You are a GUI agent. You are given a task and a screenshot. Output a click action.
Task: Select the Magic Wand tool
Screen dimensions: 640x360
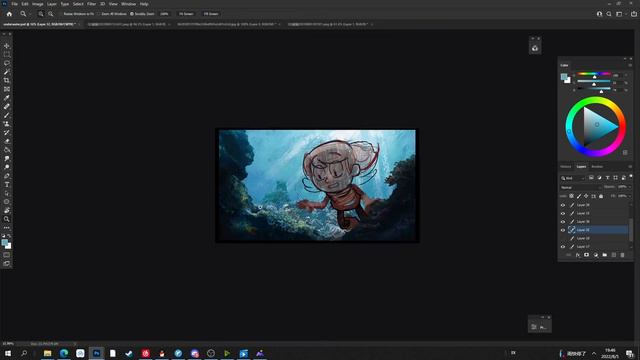pos(7,72)
